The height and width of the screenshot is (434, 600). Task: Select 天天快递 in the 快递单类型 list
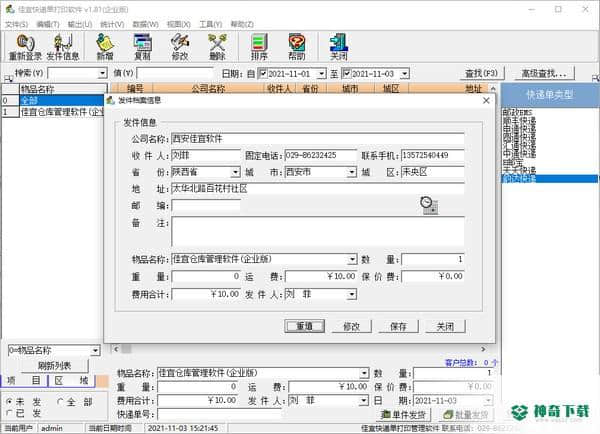tap(519, 170)
